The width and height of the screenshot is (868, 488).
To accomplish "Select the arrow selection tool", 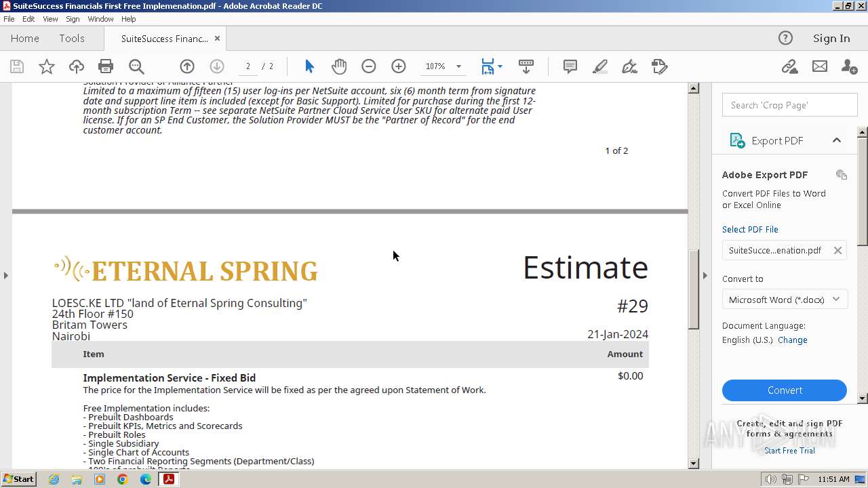I will (309, 66).
